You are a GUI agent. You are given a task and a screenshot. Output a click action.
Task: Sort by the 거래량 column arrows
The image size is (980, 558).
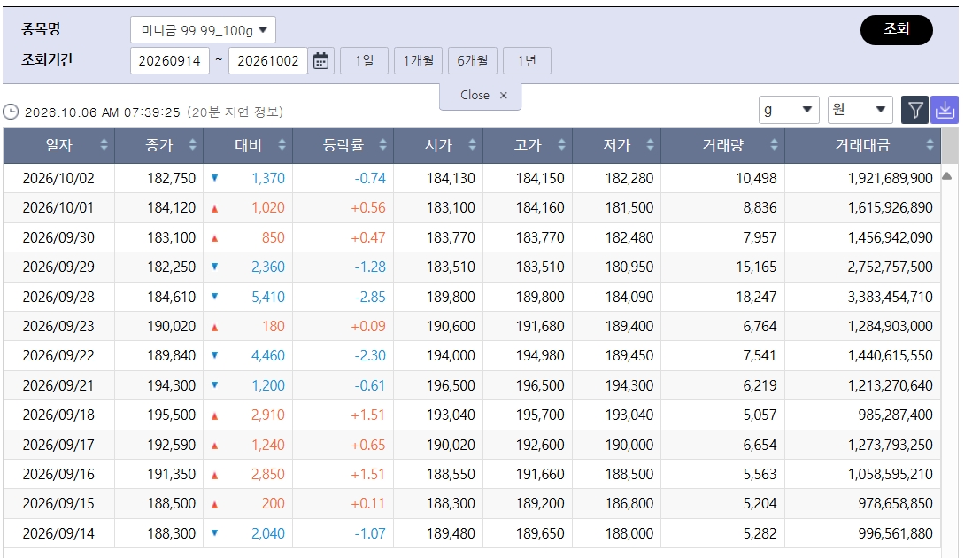(774, 145)
